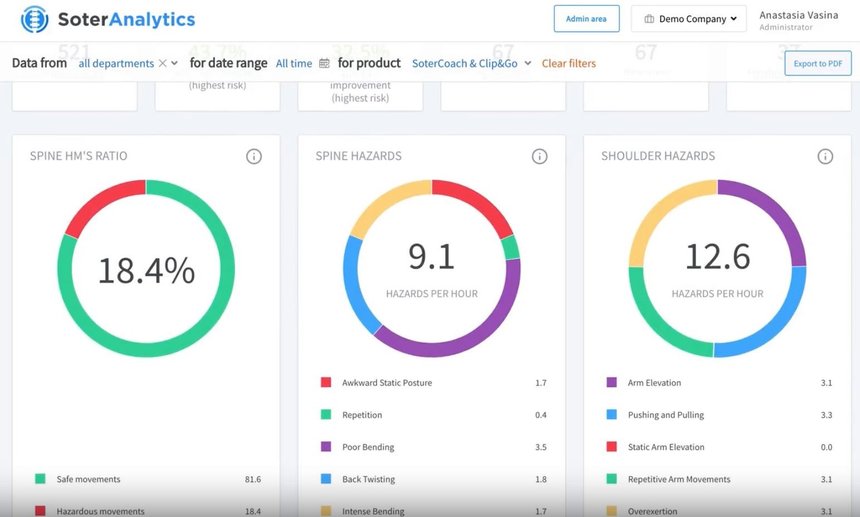Click blue Back Twisting legend swatch
The width and height of the screenshot is (860, 517).
tap(326, 479)
